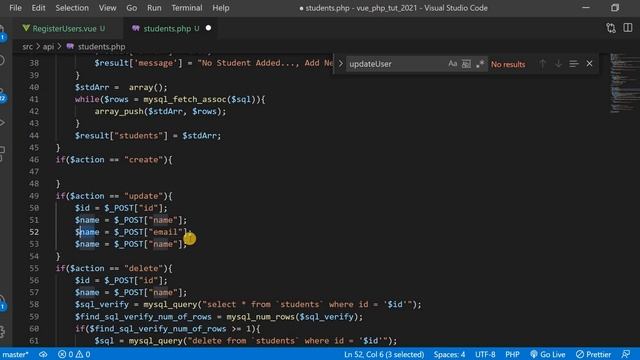Open the View menu
The image size is (640, 360).
tap(107, 8)
